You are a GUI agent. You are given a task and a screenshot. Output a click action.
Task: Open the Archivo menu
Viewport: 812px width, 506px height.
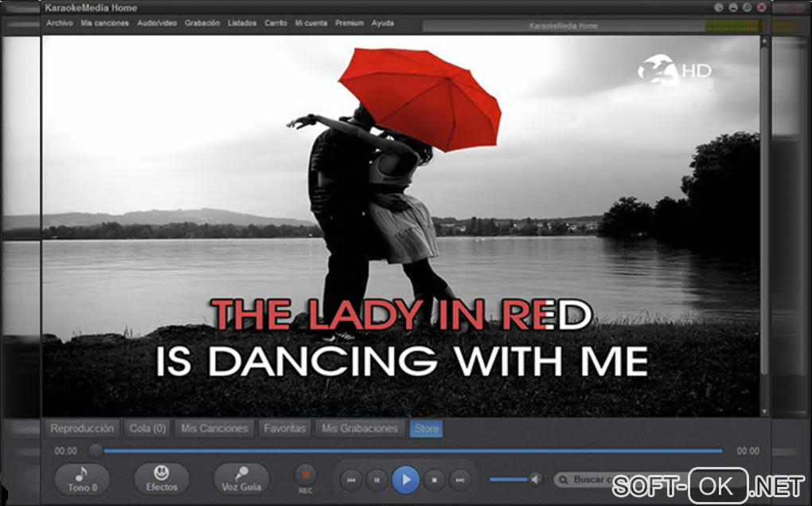(60, 23)
